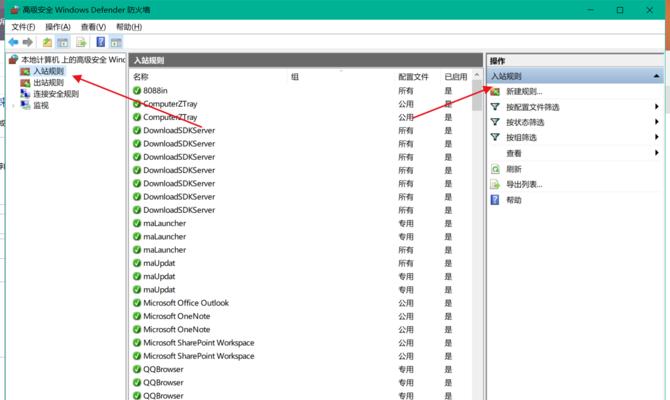Expand the 监视 tree node arrow
670x400 pixels.
click(x=13, y=105)
